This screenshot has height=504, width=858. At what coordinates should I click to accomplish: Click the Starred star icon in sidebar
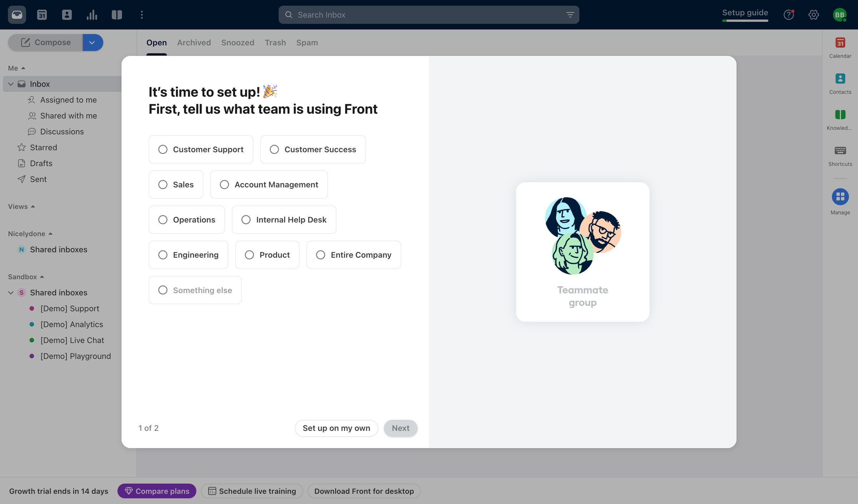[21, 148]
